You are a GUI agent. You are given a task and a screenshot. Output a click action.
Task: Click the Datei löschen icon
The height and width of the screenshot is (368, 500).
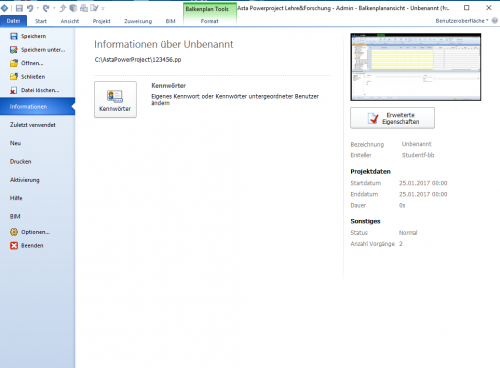pyautogui.click(x=14, y=90)
